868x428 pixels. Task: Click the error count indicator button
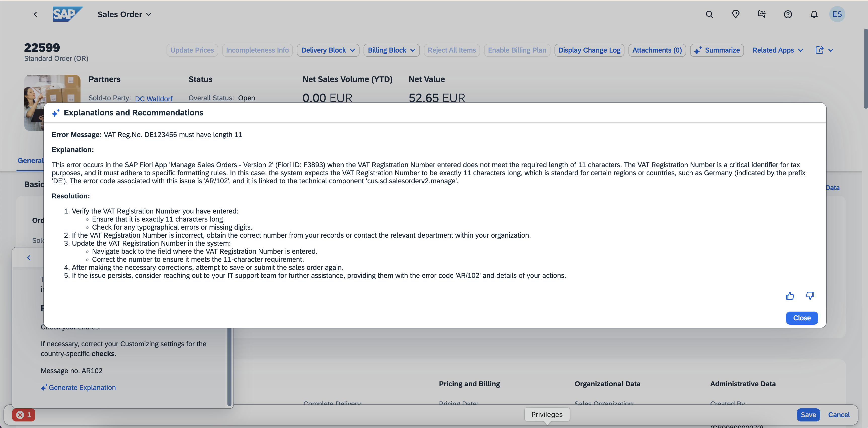[x=24, y=415]
